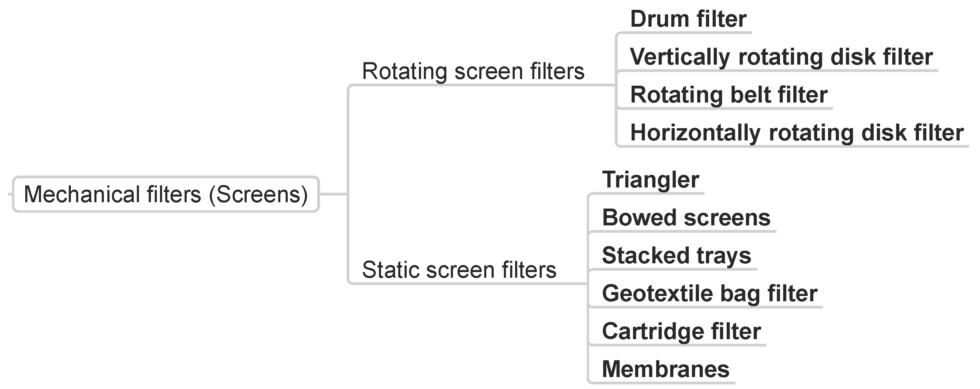Select the Static screen filters branch
Viewport: 980px width, 389px height.
click(459, 270)
